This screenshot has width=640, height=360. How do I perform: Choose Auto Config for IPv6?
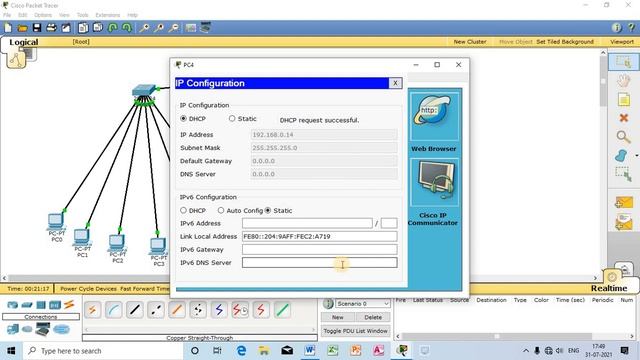221,210
